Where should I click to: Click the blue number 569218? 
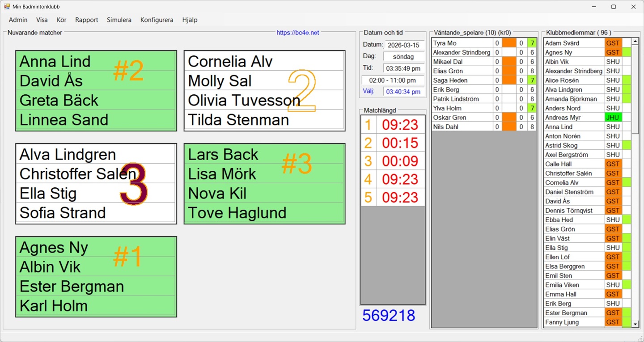(389, 316)
